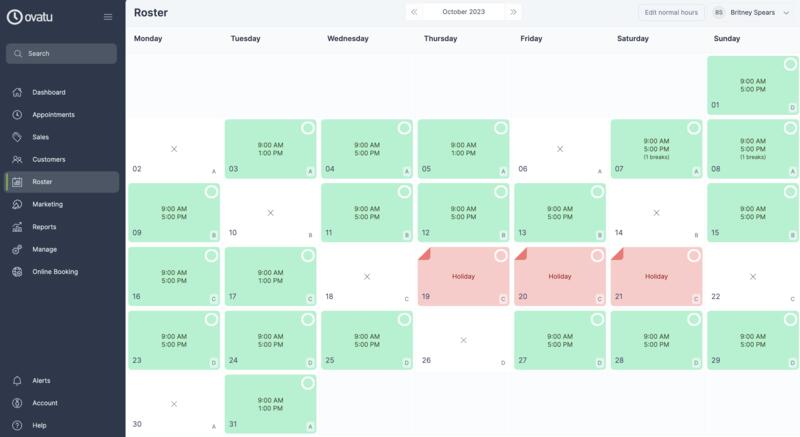
Task: Click the X icon on October 10
Action: click(x=270, y=213)
